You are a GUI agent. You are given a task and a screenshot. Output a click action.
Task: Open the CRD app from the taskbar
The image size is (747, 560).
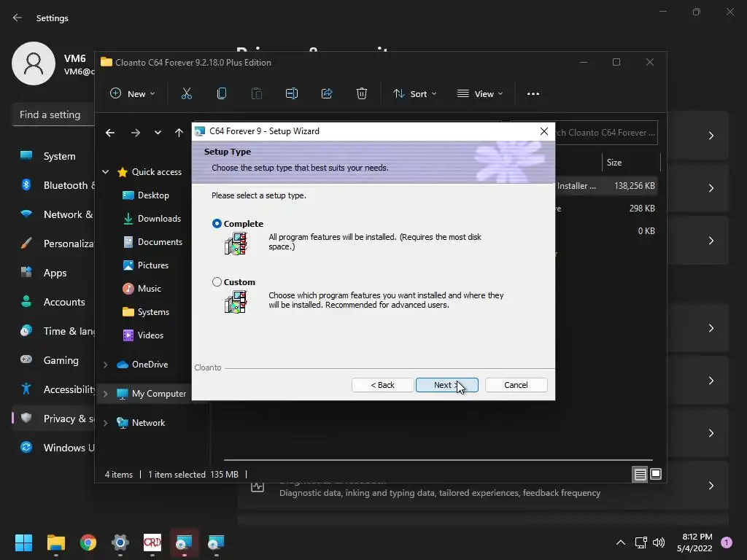[152, 542]
